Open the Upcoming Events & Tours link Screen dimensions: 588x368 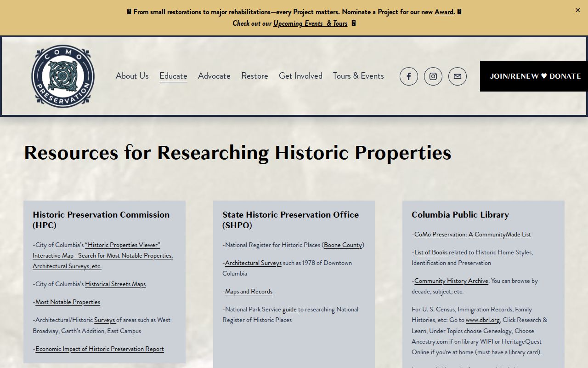(x=311, y=23)
